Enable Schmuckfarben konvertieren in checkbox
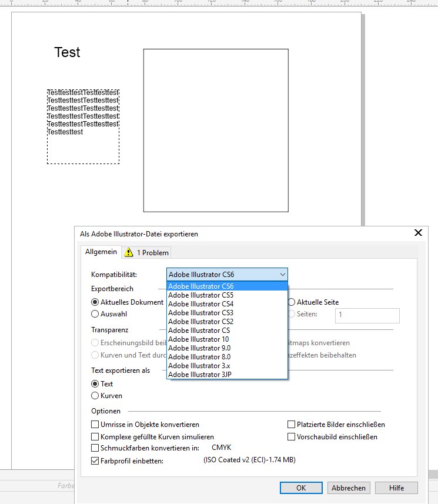Screen dimensions: 438x504 [95, 448]
